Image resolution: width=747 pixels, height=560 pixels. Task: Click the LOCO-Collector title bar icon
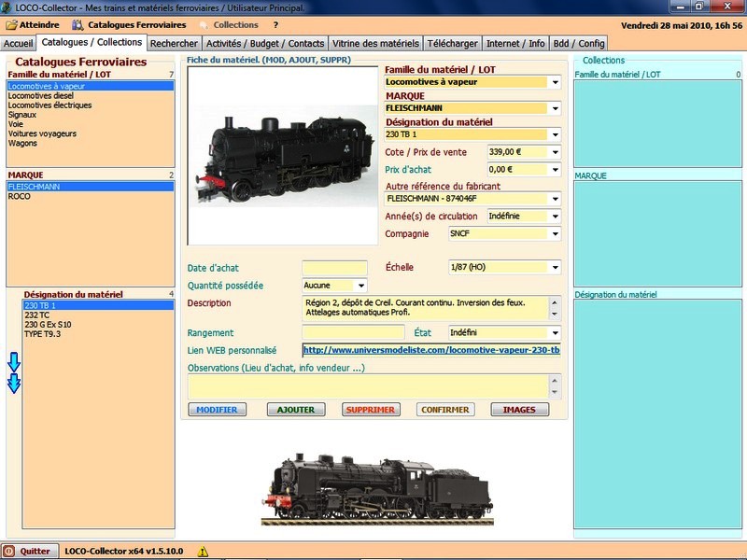[x=7, y=7]
